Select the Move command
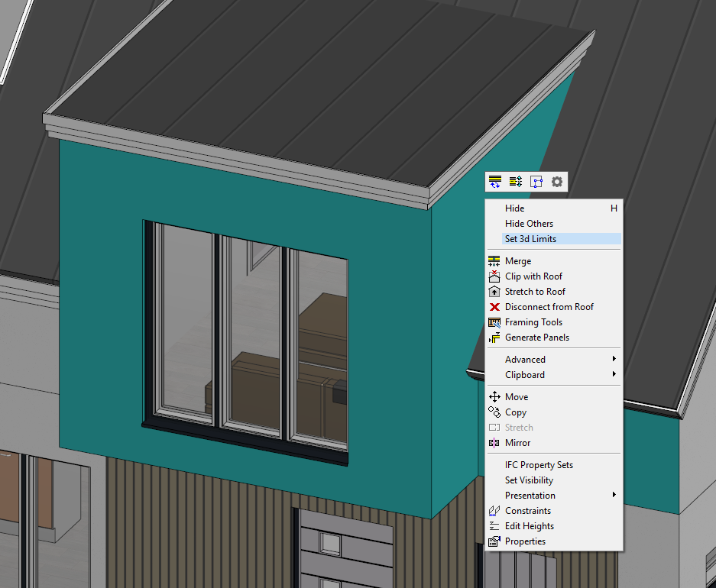The height and width of the screenshot is (588, 716). click(x=517, y=397)
